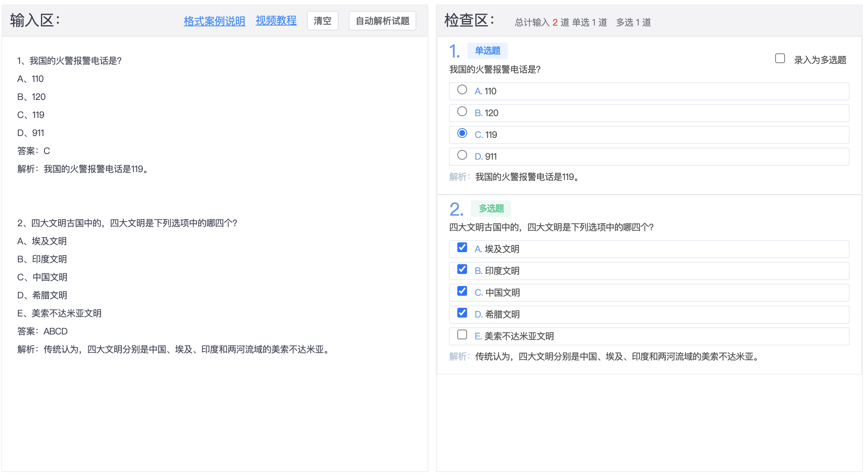Click the 单选题 tag on question 1
868x475 pixels.
(487, 50)
